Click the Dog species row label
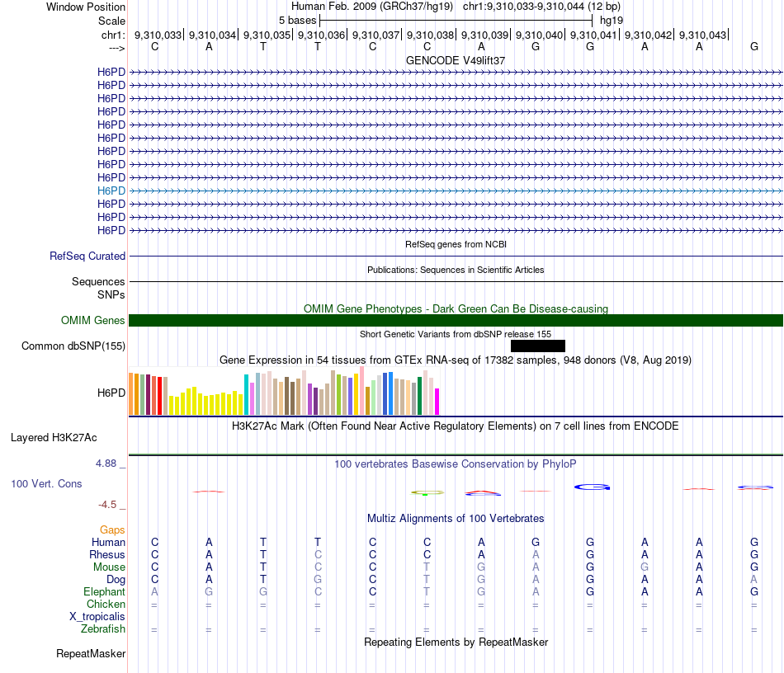The width and height of the screenshot is (784, 673). 116,580
